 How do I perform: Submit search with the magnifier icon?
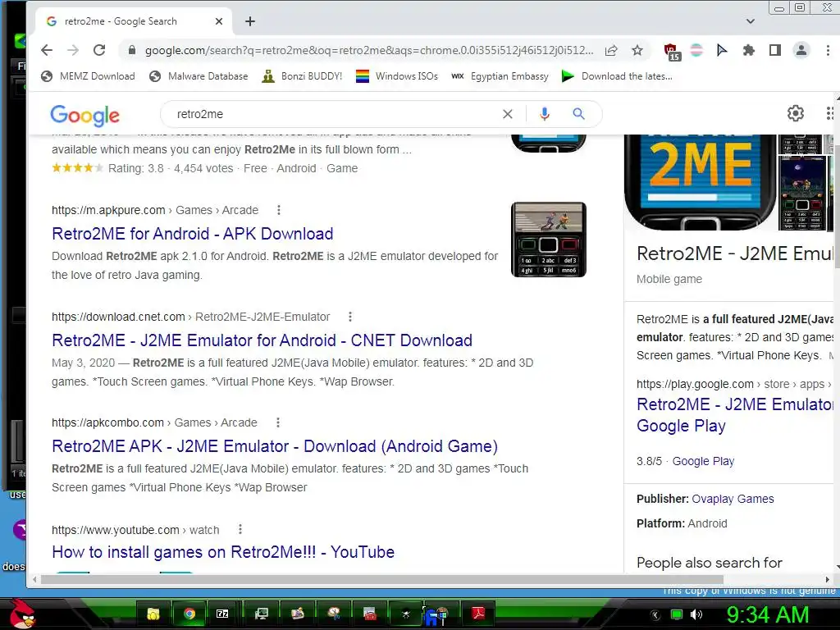pyautogui.click(x=578, y=113)
